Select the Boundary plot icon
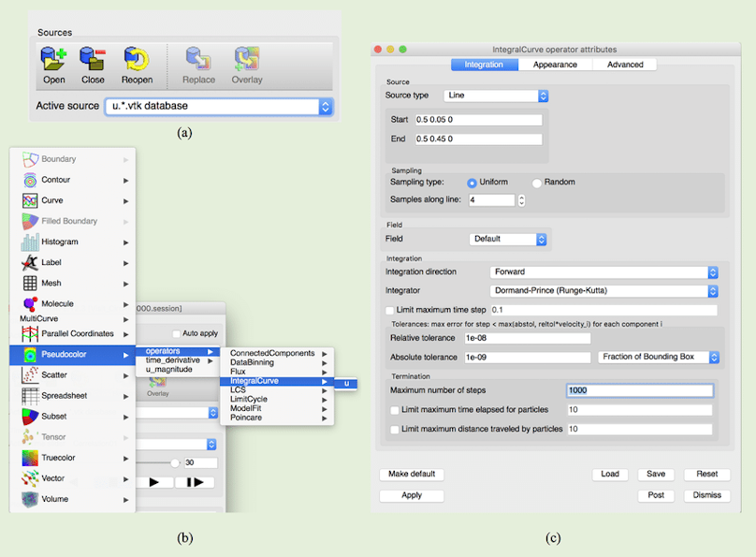Viewport: 756px width, 557px height. point(30,159)
